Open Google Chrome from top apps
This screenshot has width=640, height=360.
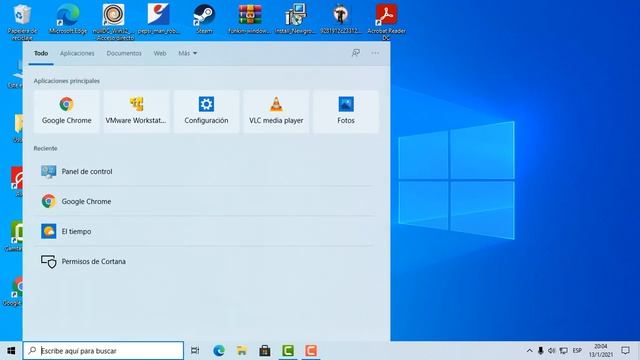coord(67,111)
